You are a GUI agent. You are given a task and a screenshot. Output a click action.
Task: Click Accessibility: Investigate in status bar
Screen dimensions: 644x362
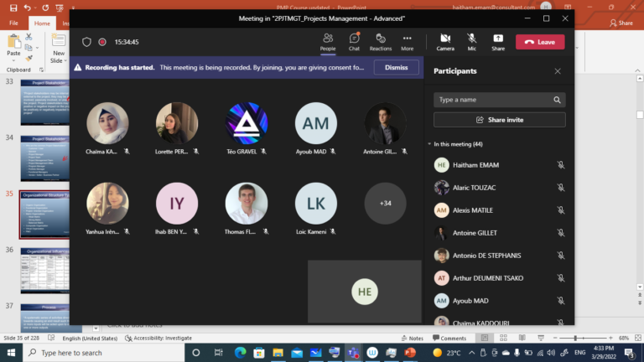pyautogui.click(x=158, y=339)
